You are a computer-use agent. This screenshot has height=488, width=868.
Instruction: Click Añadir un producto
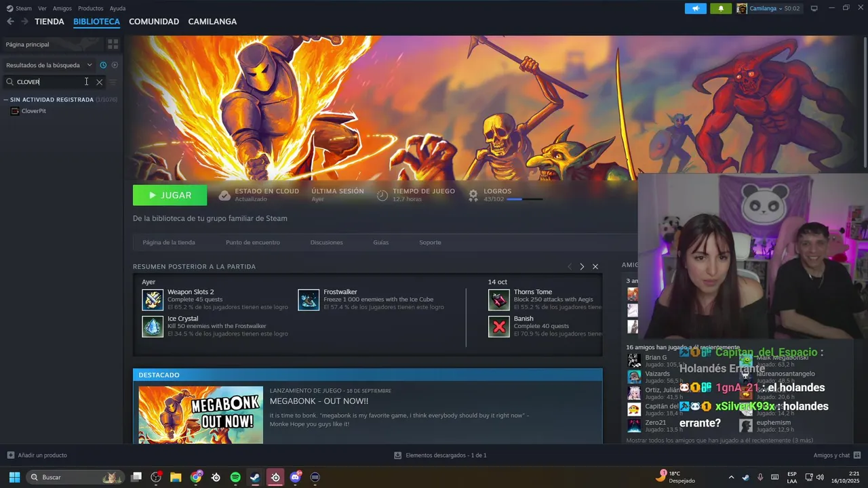coord(37,455)
